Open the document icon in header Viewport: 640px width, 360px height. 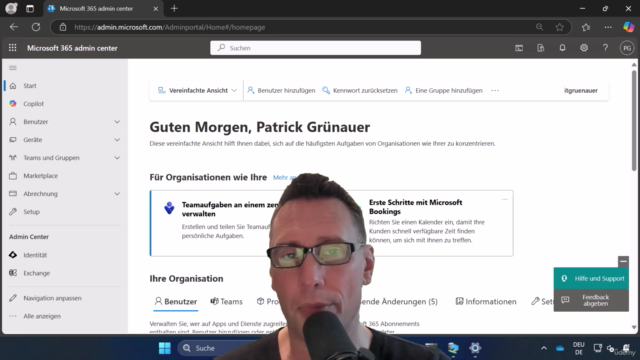click(x=540, y=48)
